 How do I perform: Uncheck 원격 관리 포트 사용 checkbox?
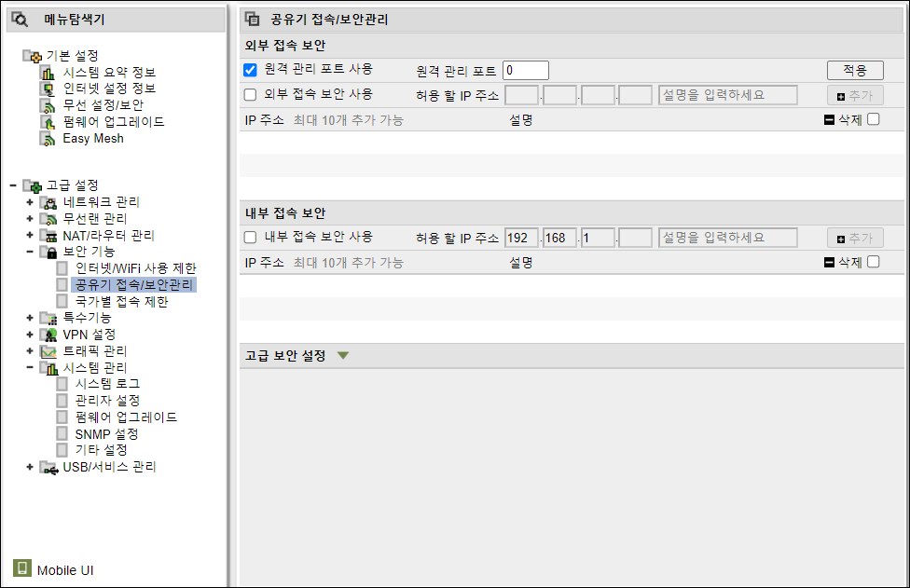(x=250, y=70)
